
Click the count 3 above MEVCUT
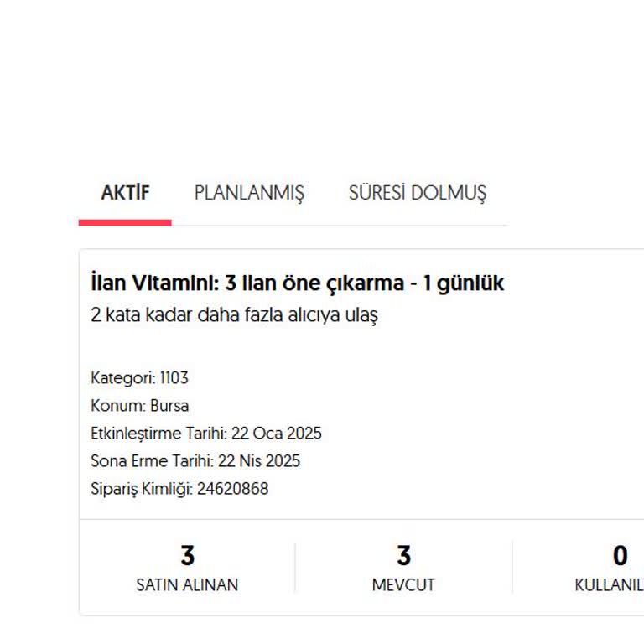tap(403, 556)
